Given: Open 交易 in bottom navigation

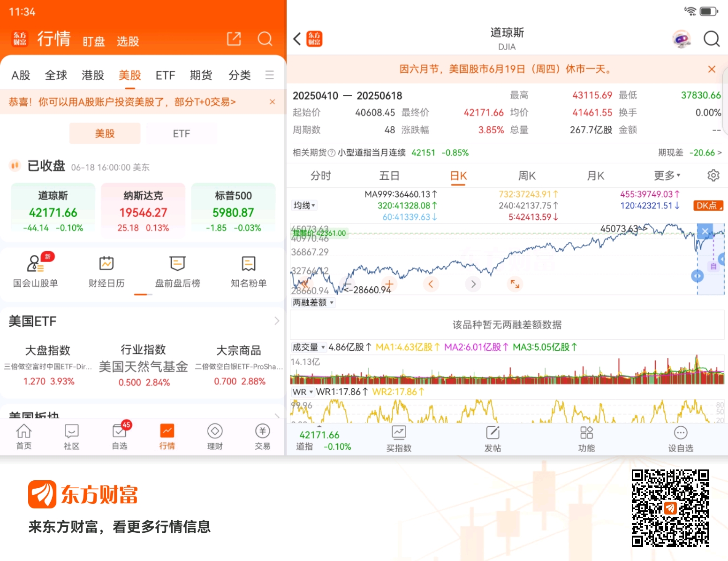Looking at the screenshot, I should point(263,437).
